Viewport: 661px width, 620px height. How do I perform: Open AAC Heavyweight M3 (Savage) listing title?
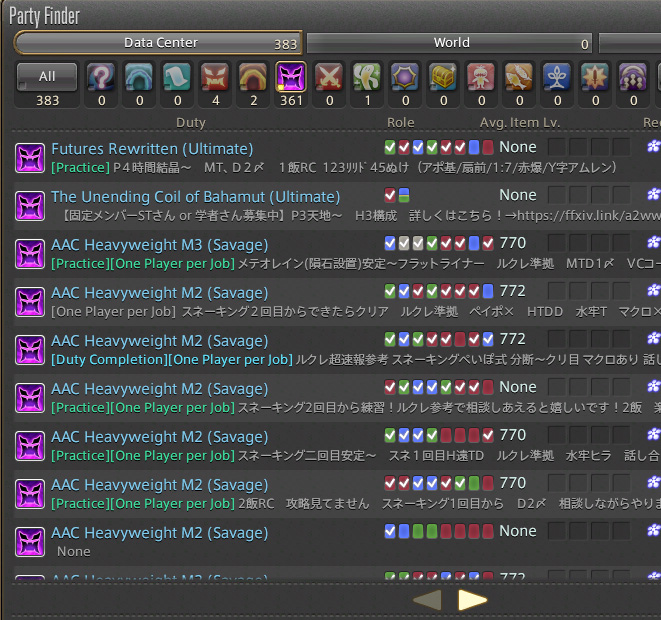pyautogui.click(x=159, y=245)
